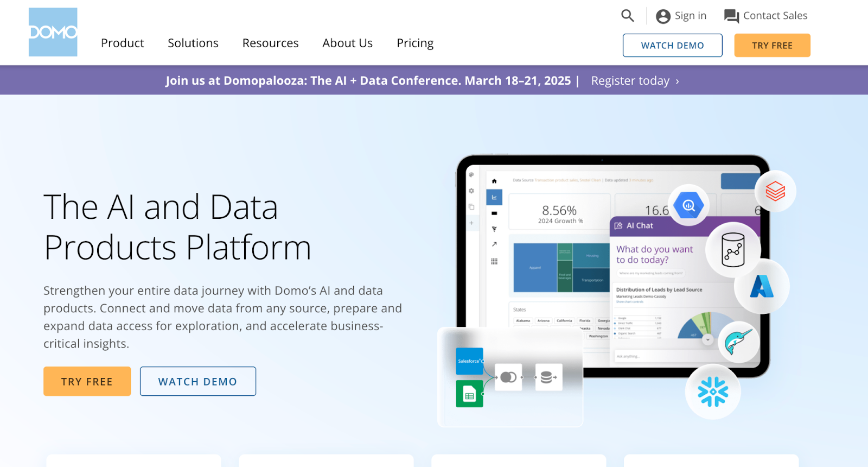Click the green Google Sheets tile
Viewport: 868px width, 467px height.
point(469,394)
